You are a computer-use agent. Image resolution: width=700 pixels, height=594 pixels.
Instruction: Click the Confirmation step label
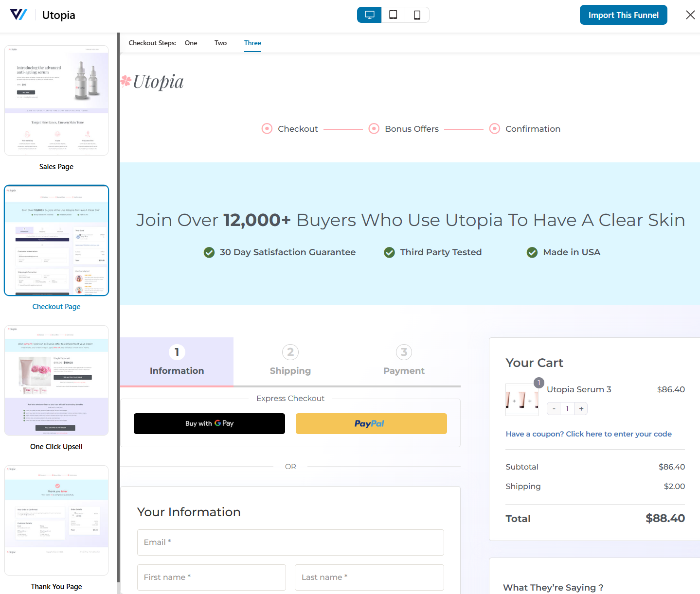coord(533,129)
